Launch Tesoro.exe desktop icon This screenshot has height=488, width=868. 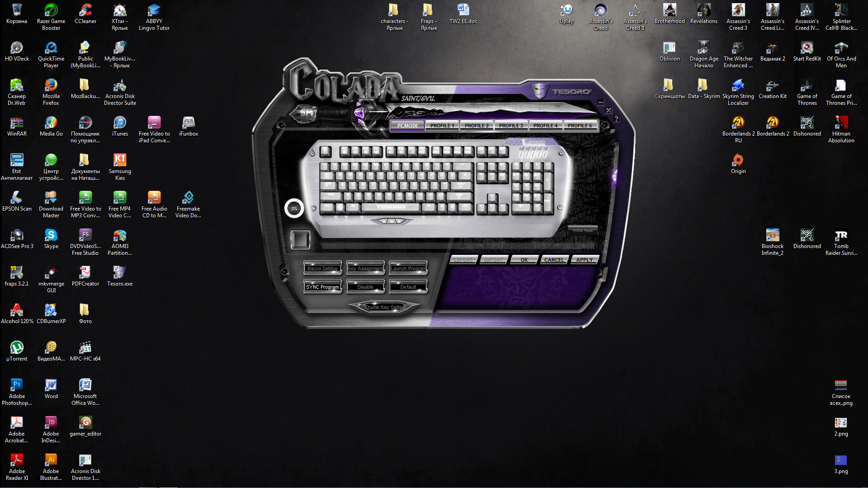click(120, 277)
